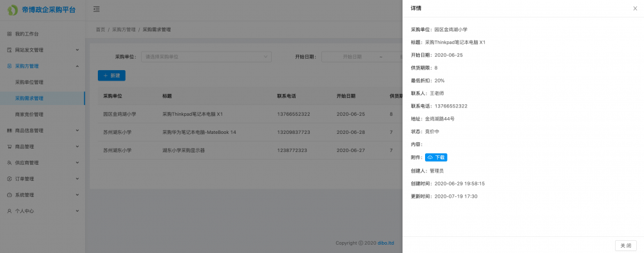Click the 商品管理 cart icon
Viewport: 644px width, 253px height.
coord(10,147)
